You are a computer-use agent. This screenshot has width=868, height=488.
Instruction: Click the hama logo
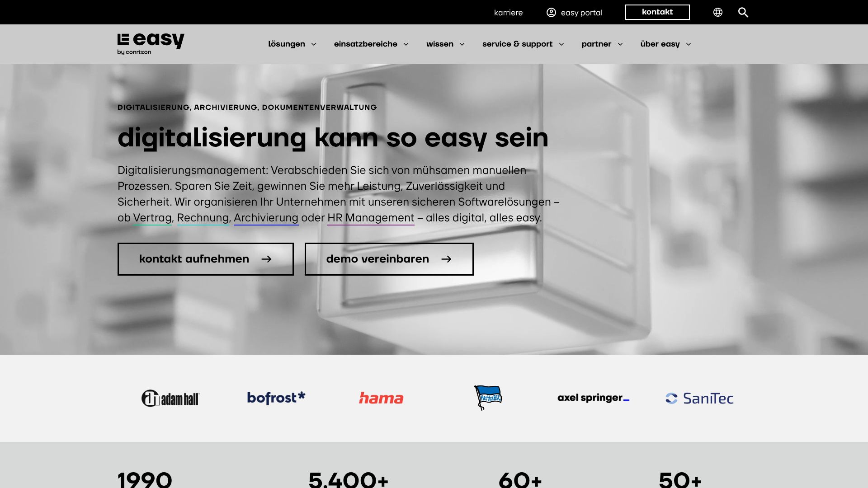(x=381, y=398)
